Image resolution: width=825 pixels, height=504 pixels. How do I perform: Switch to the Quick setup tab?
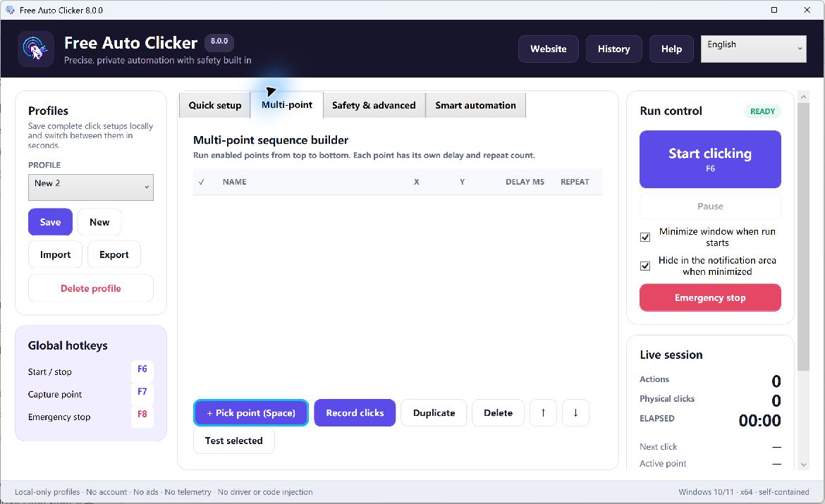click(x=214, y=105)
